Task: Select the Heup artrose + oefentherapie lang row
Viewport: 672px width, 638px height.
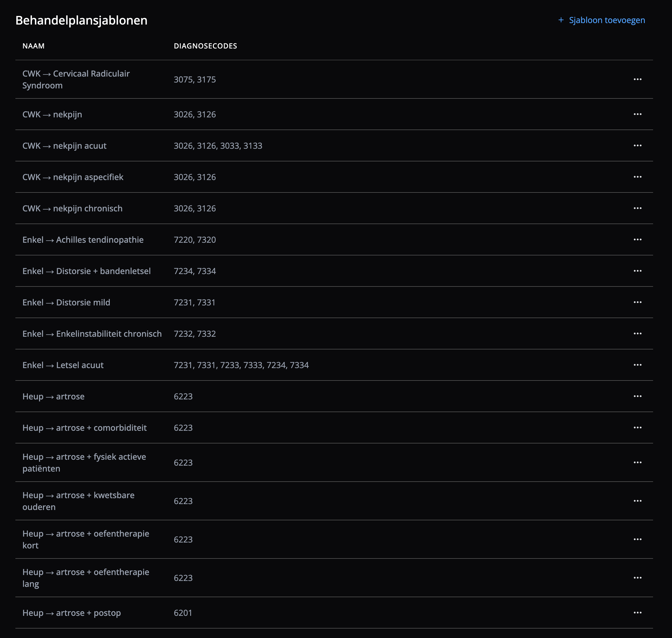Action: tap(86, 578)
